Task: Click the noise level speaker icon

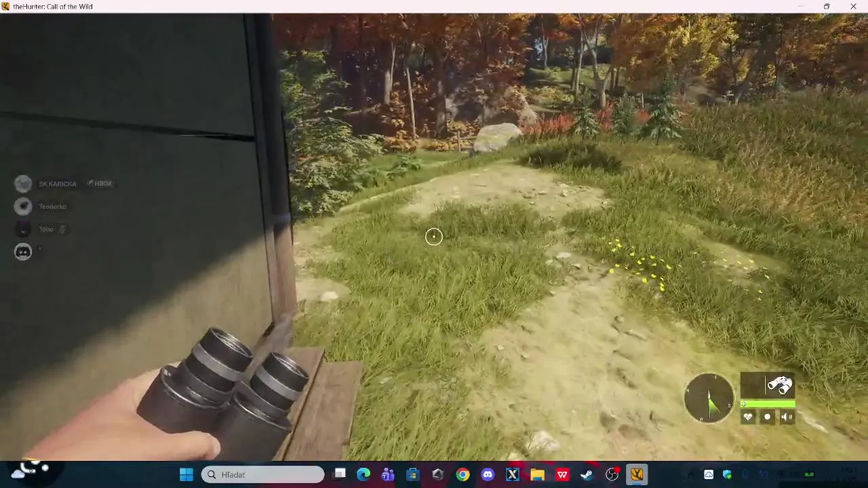Action: pyautogui.click(x=787, y=417)
